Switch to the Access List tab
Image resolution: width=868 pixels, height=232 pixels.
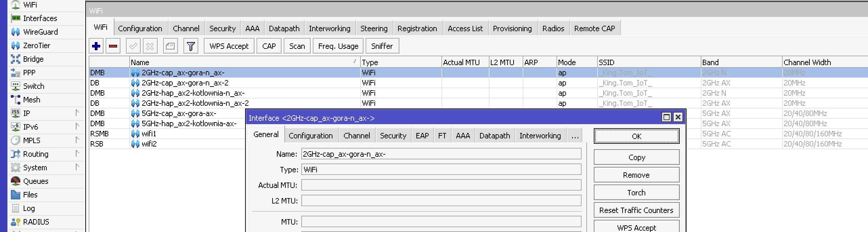tap(465, 28)
